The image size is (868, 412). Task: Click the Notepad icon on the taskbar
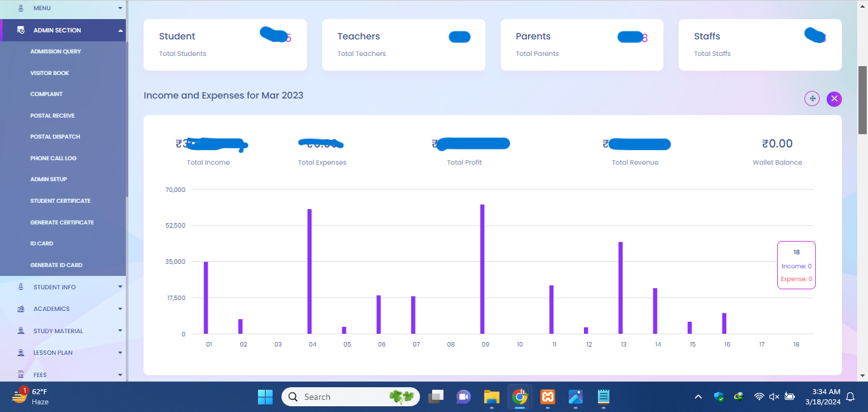[603, 397]
